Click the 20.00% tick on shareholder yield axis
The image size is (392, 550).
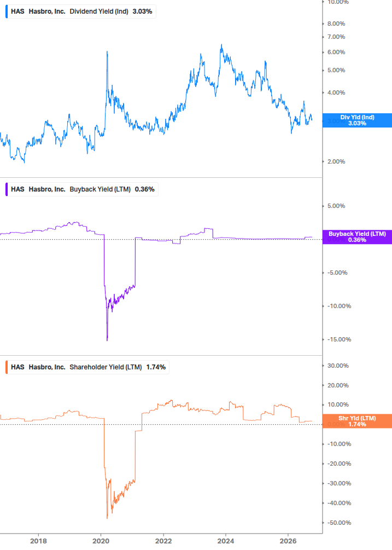click(338, 385)
